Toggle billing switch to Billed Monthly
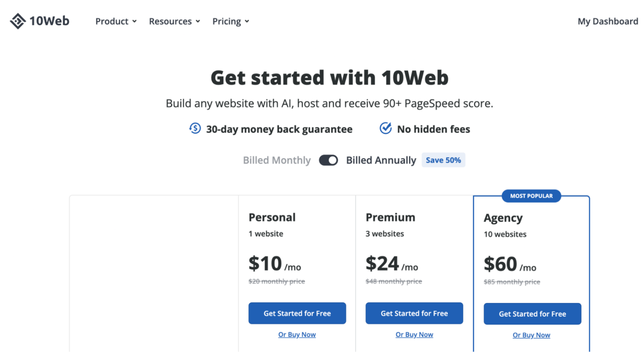Screen dimensions: 644x352 point(329,160)
